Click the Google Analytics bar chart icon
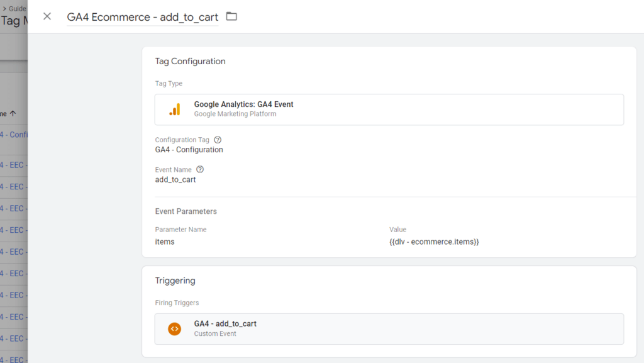 [175, 109]
